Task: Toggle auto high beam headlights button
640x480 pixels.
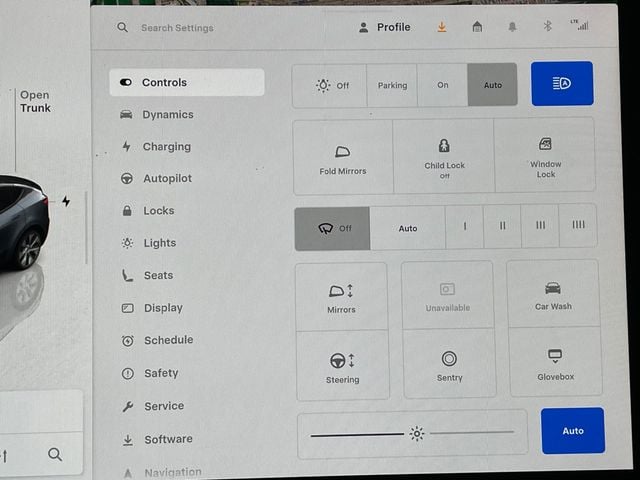Action: pyautogui.click(x=561, y=84)
